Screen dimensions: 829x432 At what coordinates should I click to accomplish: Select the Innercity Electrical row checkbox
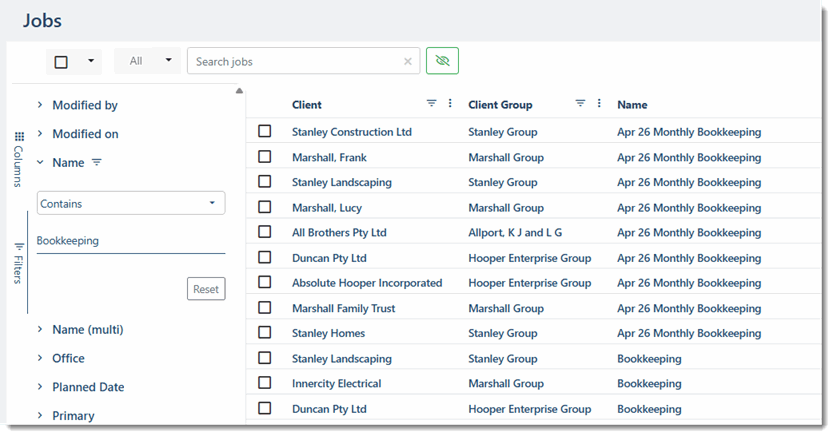coord(264,383)
